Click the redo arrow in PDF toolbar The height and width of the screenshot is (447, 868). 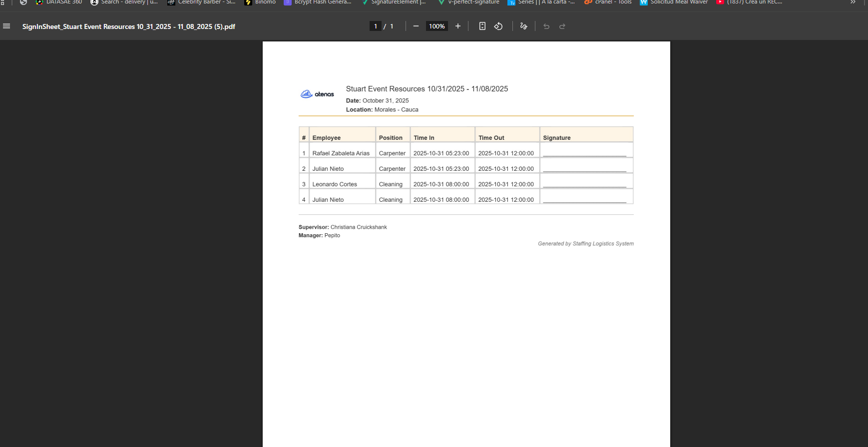pos(562,26)
